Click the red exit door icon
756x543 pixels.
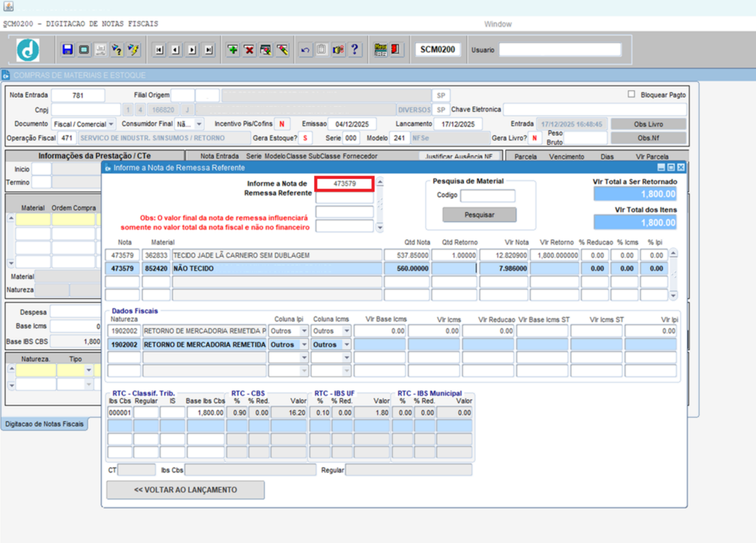396,50
